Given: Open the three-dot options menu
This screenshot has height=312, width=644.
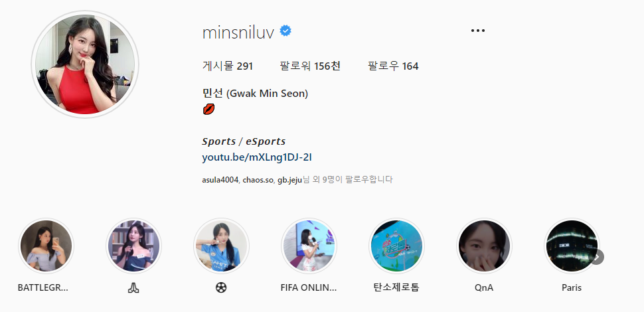Looking at the screenshot, I should [477, 31].
